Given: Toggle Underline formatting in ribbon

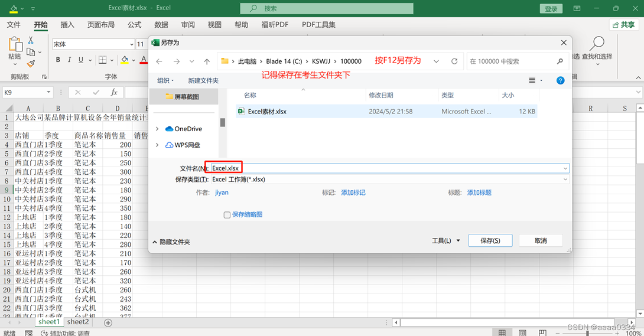Looking at the screenshot, I should [81, 60].
